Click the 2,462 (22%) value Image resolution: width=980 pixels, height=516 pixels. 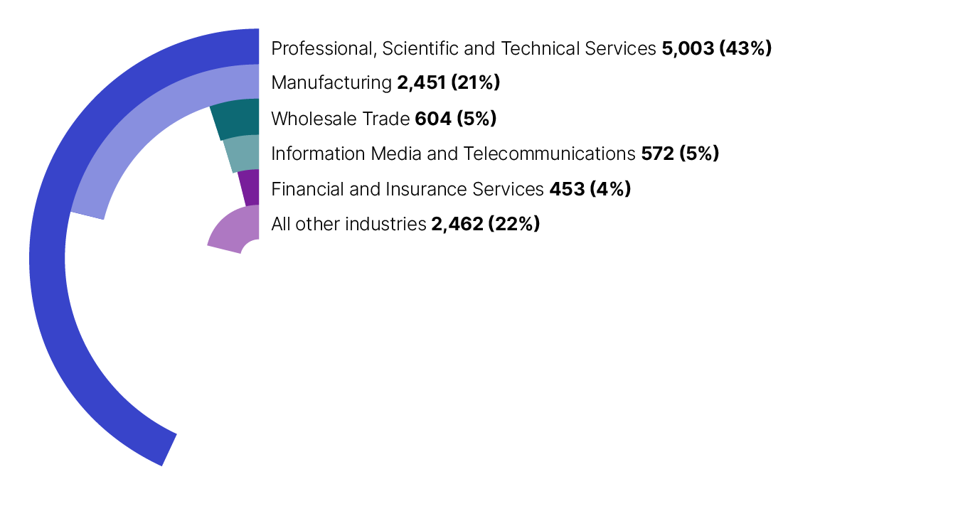pos(486,224)
